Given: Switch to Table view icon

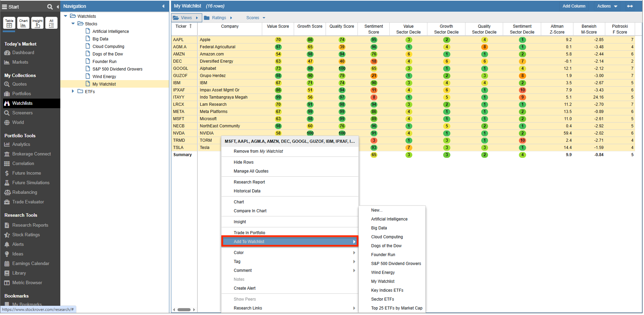Looking at the screenshot, I should tap(9, 23).
